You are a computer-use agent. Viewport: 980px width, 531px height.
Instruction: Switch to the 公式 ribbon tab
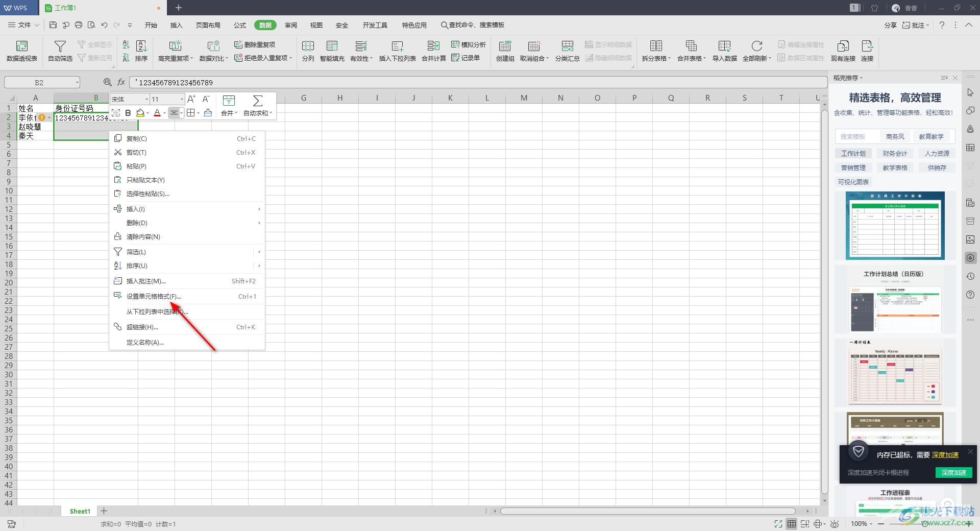pyautogui.click(x=240, y=25)
